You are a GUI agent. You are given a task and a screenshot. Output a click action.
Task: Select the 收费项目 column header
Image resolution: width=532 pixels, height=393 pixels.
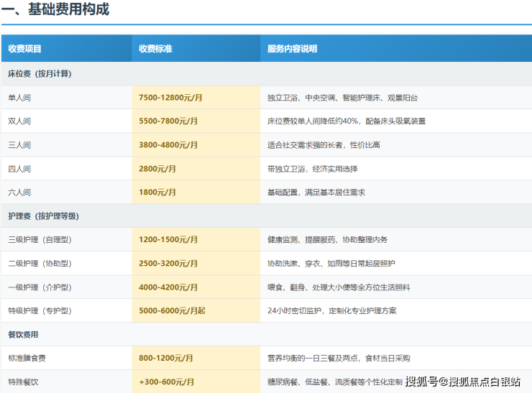25,49
